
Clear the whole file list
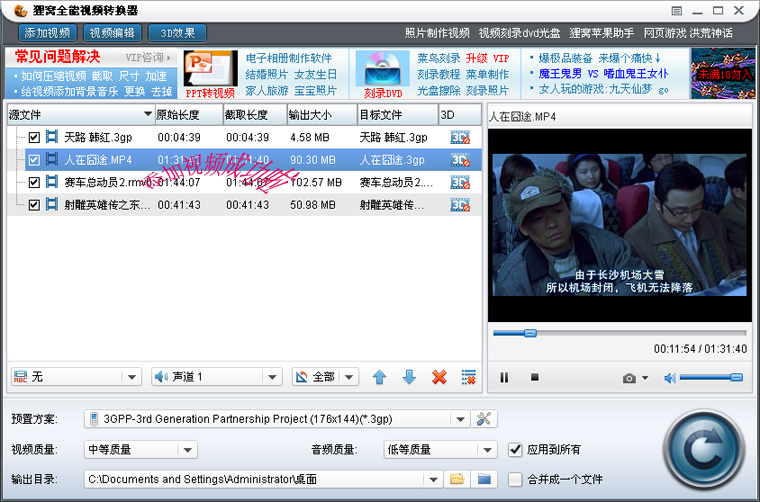point(469,377)
